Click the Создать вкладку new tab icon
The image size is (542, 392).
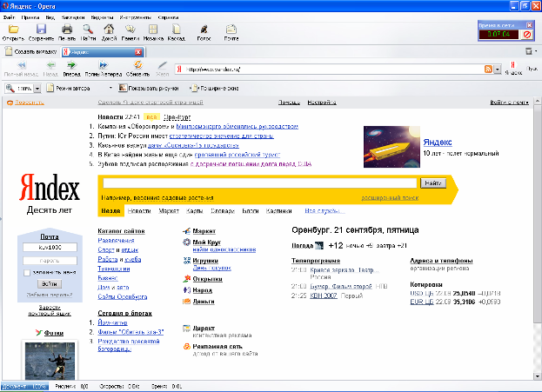point(9,51)
